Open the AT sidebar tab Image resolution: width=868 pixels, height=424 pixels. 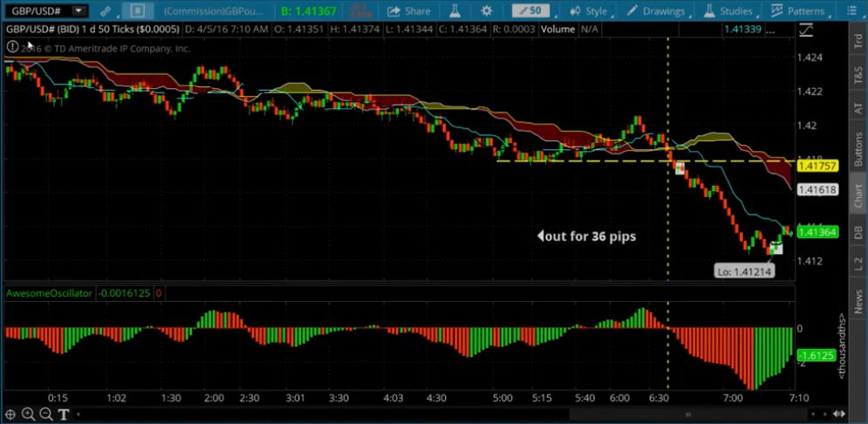click(x=858, y=108)
